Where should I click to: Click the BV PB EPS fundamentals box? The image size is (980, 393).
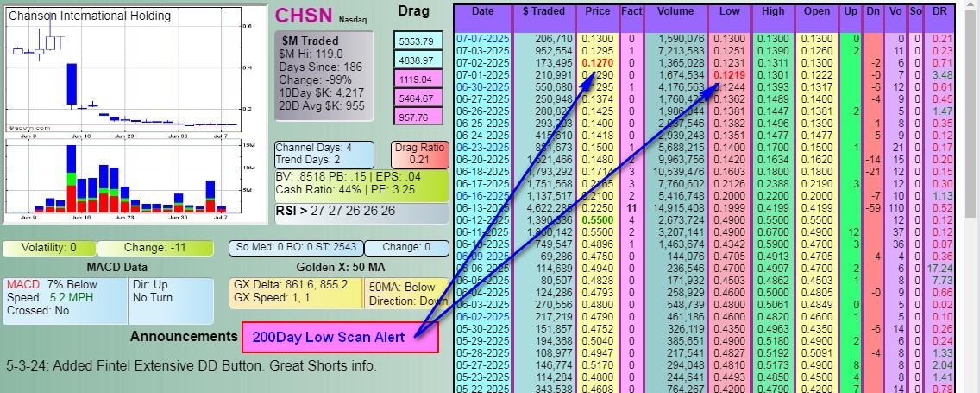(x=361, y=185)
